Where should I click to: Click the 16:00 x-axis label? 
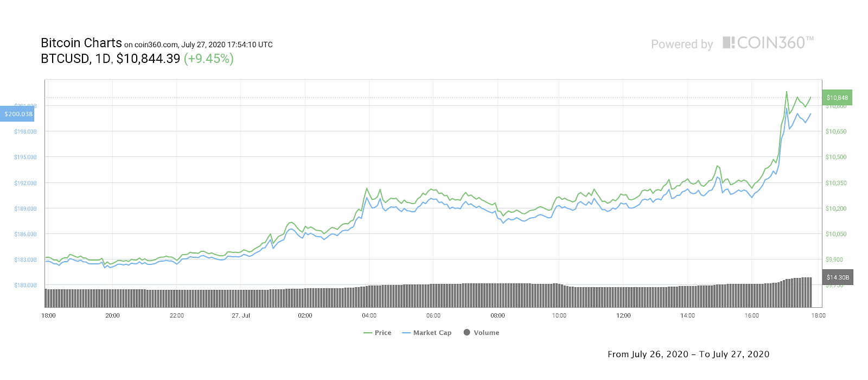click(x=751, y=315)
